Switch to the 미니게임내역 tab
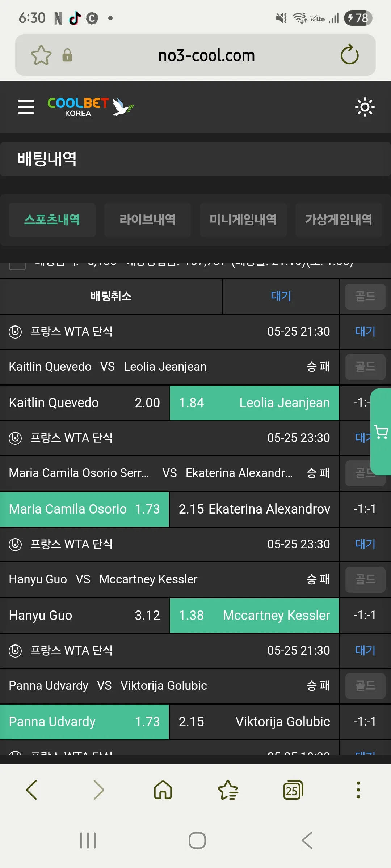This screenshot has width=391, height=868. (243, 220)
